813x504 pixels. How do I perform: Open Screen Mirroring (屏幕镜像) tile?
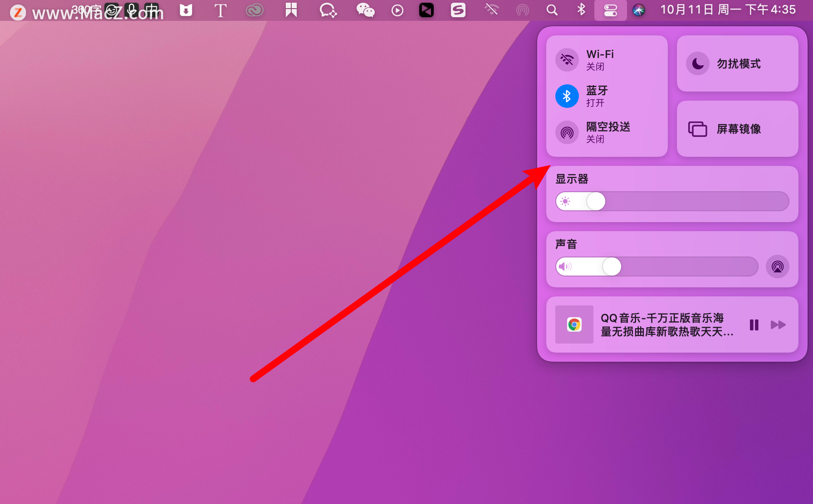pos(737,129)
